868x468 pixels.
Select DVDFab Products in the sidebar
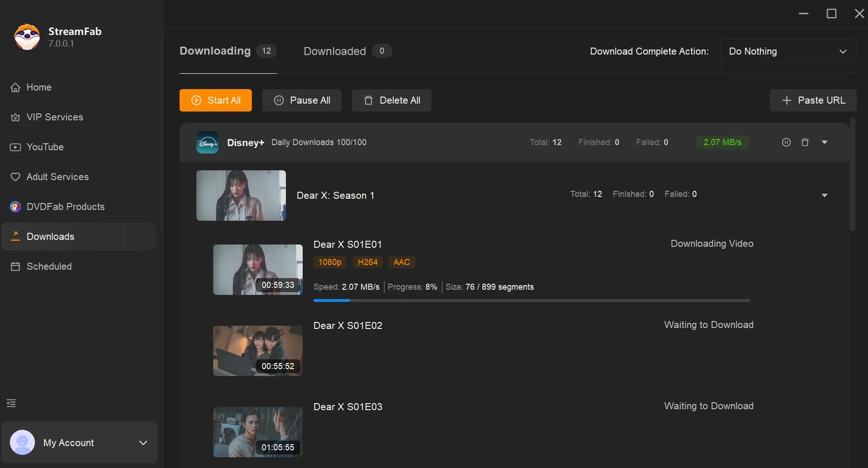click(65, 207)
